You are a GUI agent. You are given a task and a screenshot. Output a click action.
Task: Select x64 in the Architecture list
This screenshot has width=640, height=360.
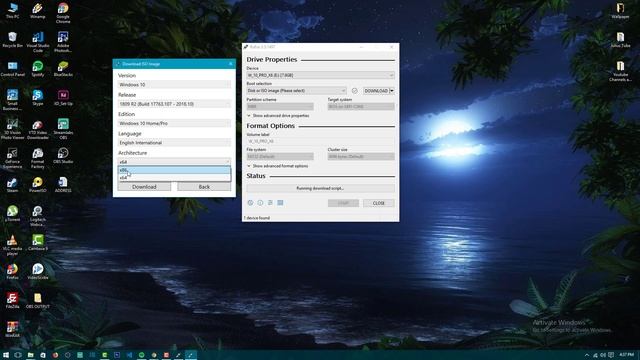tap(174, 178)
